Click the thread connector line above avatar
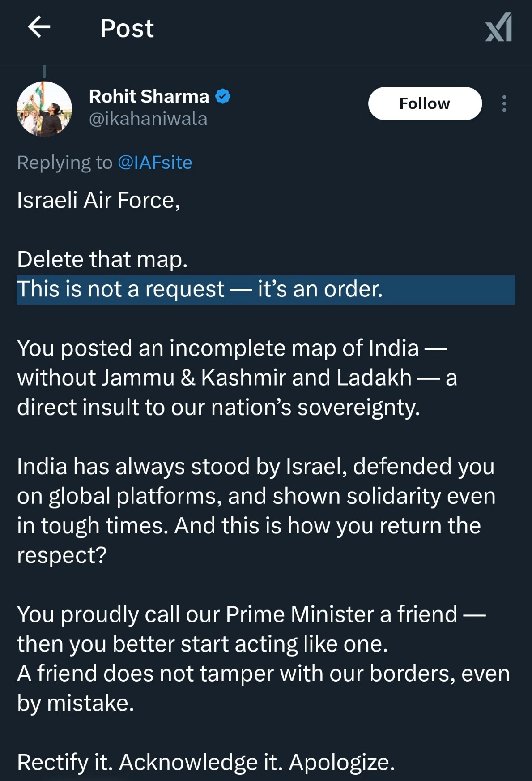532x781 pixels. tap(44, 72)
